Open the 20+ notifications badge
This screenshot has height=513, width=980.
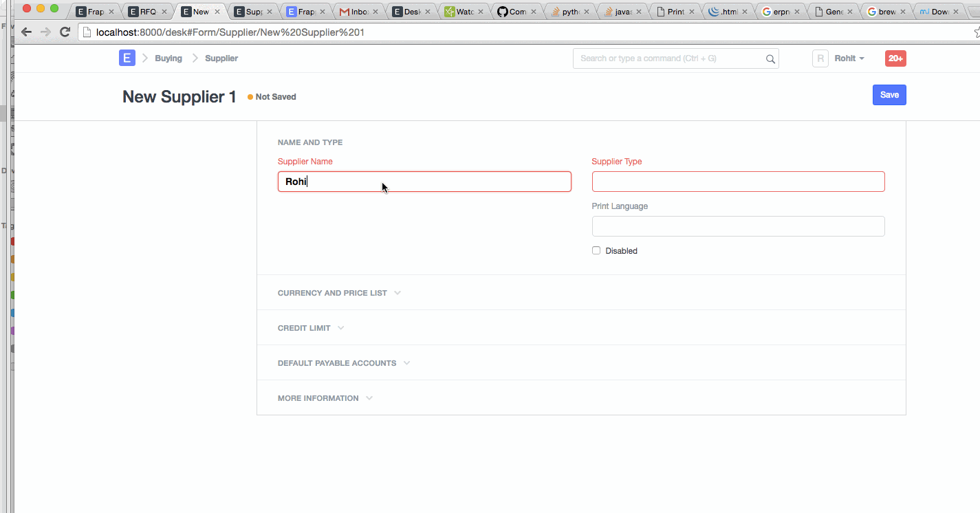(x=895, y=58)
